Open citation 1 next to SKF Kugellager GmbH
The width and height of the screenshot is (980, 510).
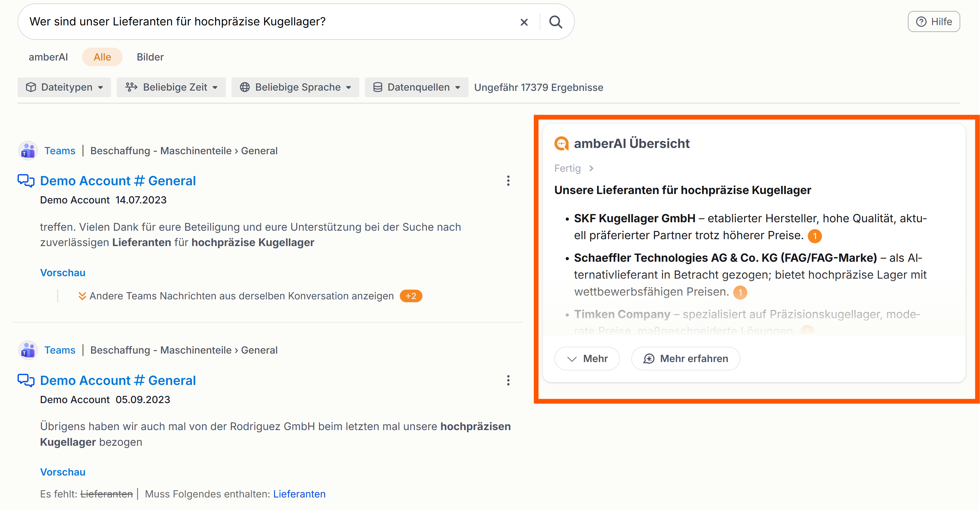click(815, 236)
